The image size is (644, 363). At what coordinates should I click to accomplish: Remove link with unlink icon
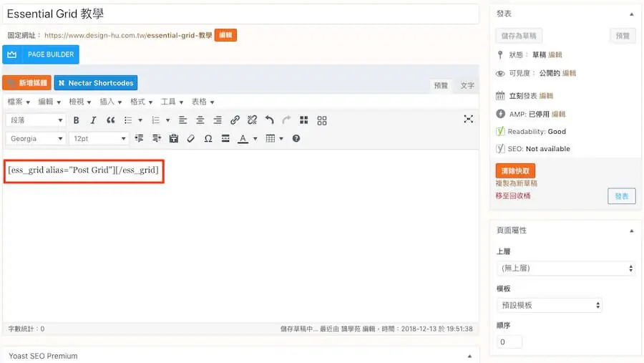(252, 120)
